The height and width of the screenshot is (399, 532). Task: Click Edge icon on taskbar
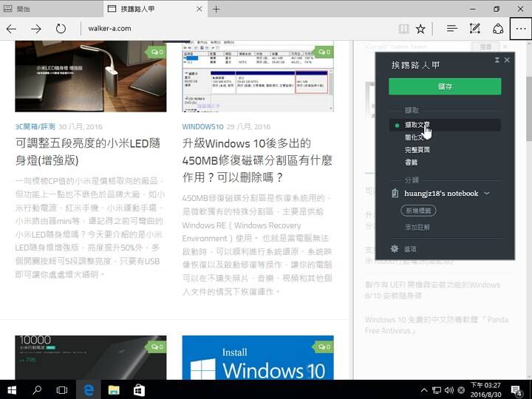coord(89,390)
